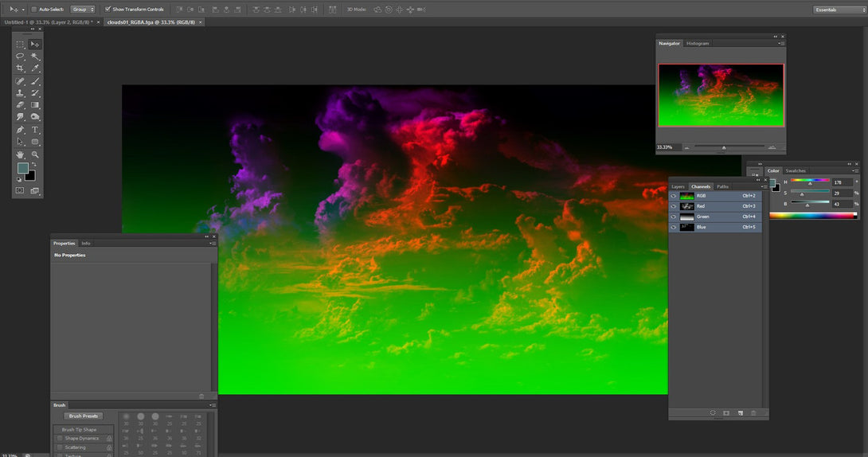This screenshot has width=868, height=457.
Task: Select the Magic Wand tool
Action: [35, 57]
